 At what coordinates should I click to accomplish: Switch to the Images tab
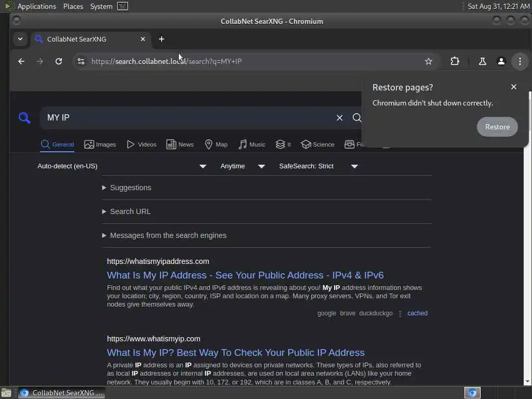pyautogui.click(x=100, y=144)
